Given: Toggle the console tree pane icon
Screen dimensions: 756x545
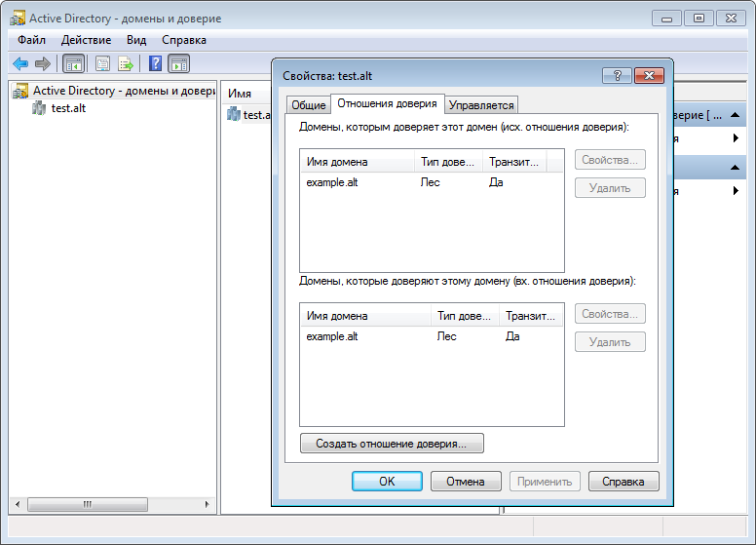Looking at the screenshot, I should point(74,63).
